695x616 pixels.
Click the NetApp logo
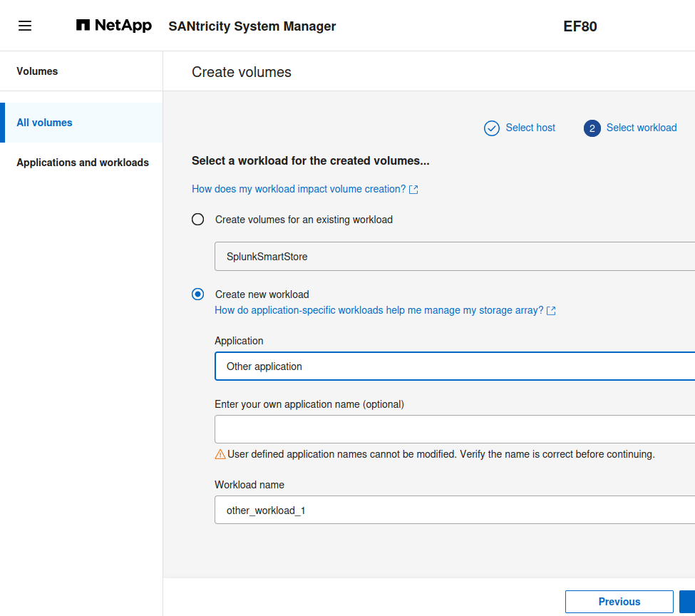(114, 25)
